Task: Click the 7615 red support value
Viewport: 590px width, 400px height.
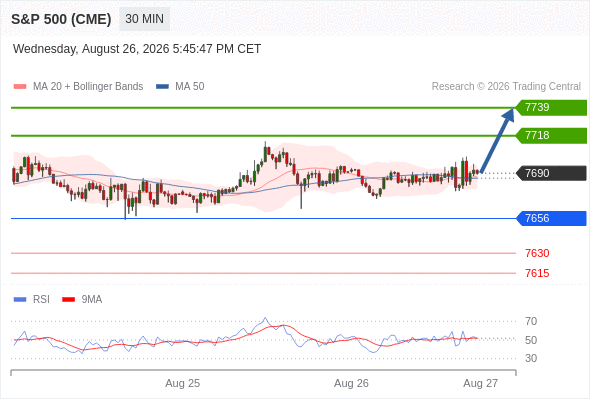Action: (x=537, y=273)
